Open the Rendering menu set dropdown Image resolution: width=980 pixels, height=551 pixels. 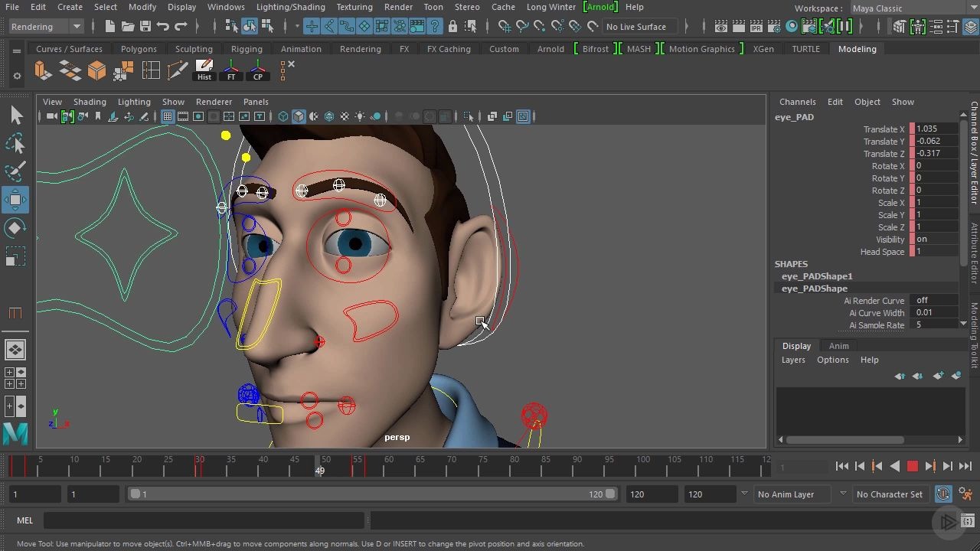(45, 27)
